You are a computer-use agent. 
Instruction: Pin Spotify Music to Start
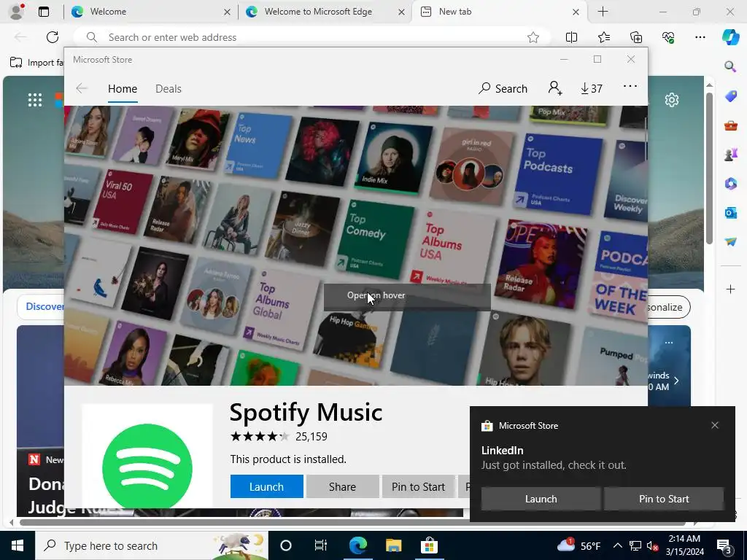418,486
